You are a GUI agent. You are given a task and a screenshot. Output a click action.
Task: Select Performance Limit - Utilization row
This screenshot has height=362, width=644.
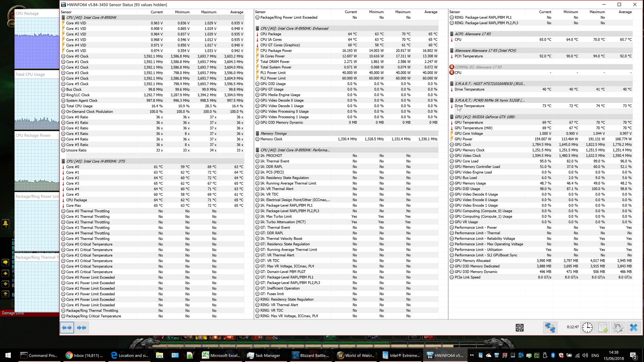(x=541, y=250)
